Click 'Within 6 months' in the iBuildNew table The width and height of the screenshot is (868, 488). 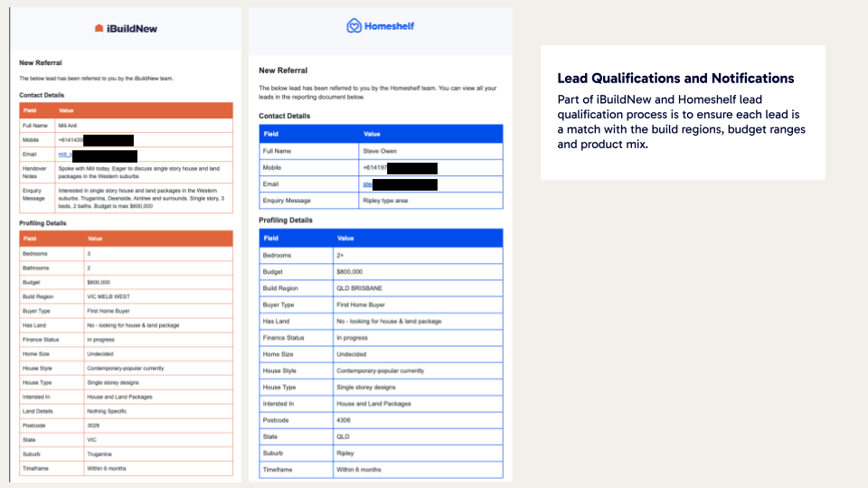point(107,469)
